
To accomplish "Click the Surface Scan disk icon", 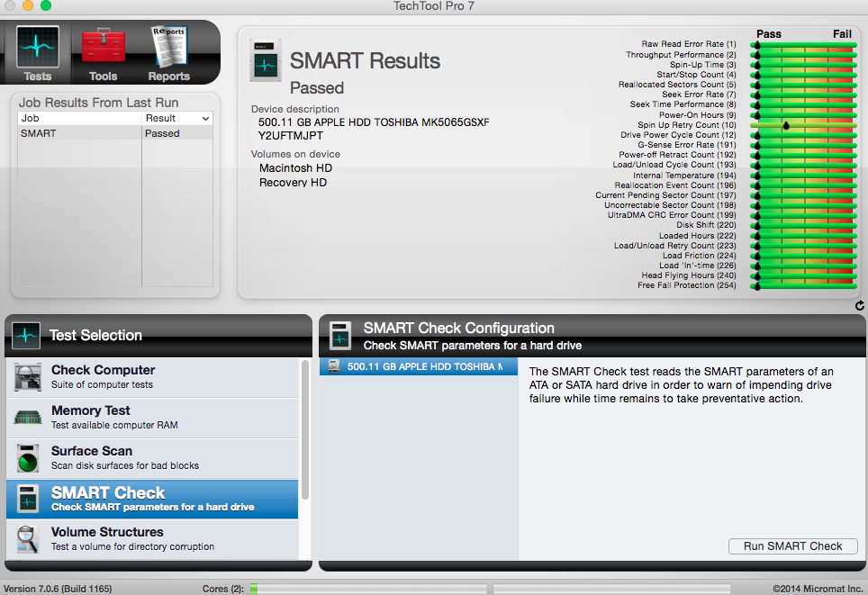I will [x=28, y=458].
